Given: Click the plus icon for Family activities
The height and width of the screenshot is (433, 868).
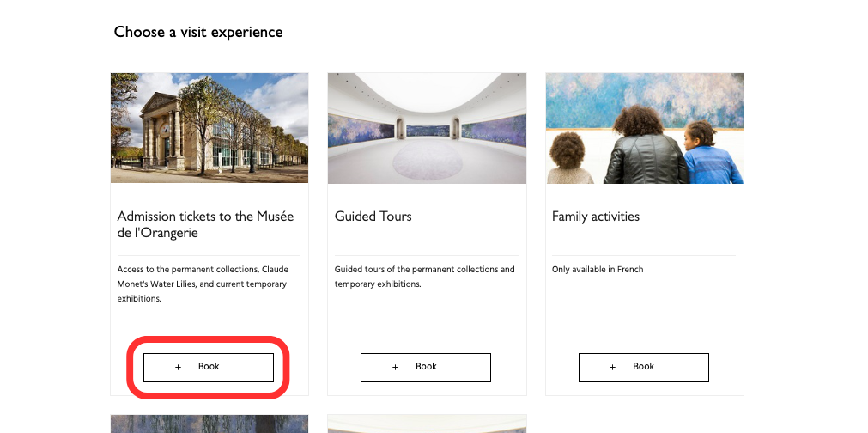Looking at the screenshot, I should pos(613,367).
